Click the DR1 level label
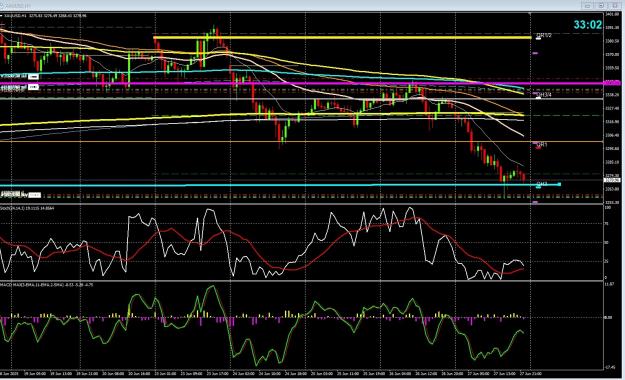 (542, 145)
